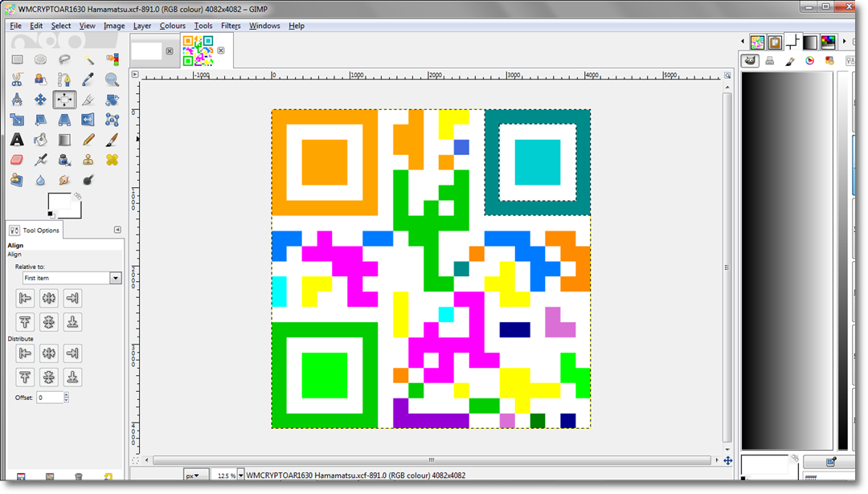Open the 12.5% zoom level dropdown

pyautogui.click(x=241, y=476)
